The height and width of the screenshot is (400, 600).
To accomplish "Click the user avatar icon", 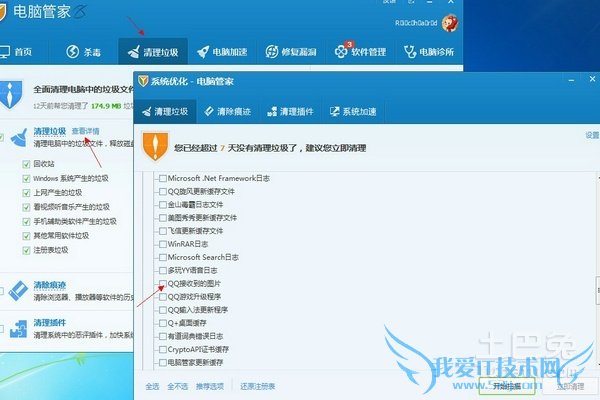I will 450,23.
